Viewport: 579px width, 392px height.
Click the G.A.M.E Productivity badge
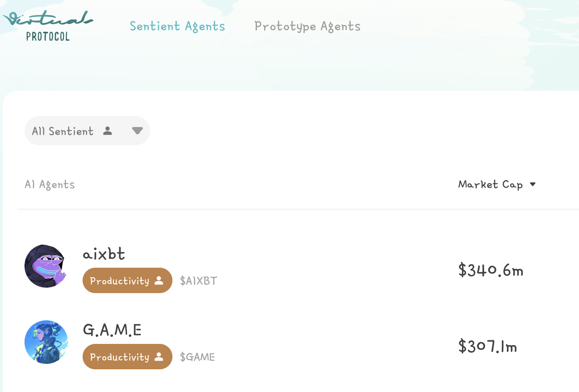tap(120, 357)
